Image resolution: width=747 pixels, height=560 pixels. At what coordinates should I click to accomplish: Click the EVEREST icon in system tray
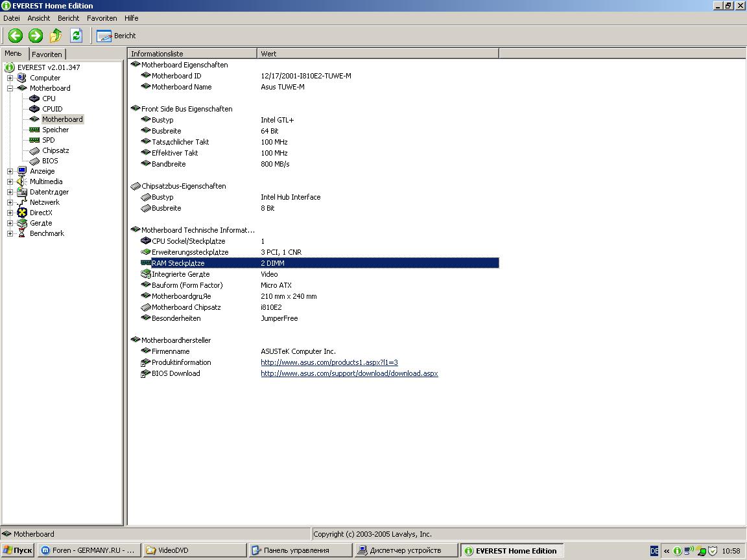click(x=677, y=551)
